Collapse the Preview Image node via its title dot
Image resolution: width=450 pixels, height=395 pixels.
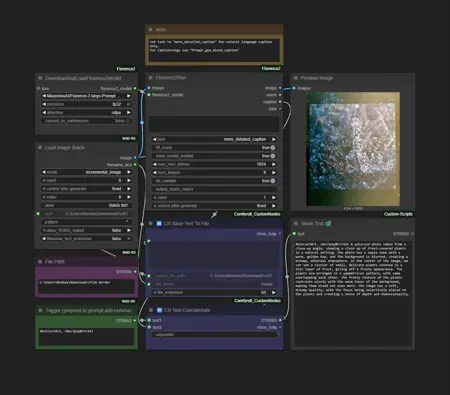[x=296, y=78]
